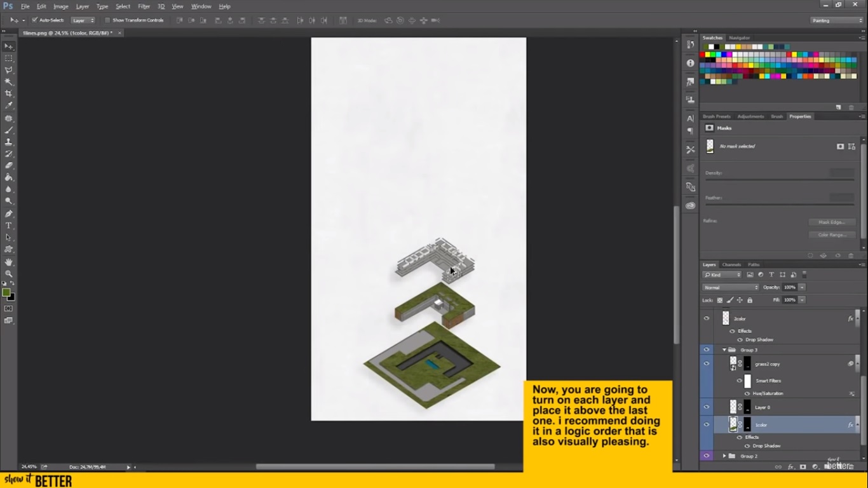Click the 1color layer thumbnail
Screen dimensions: 868x488
[734, 424]
